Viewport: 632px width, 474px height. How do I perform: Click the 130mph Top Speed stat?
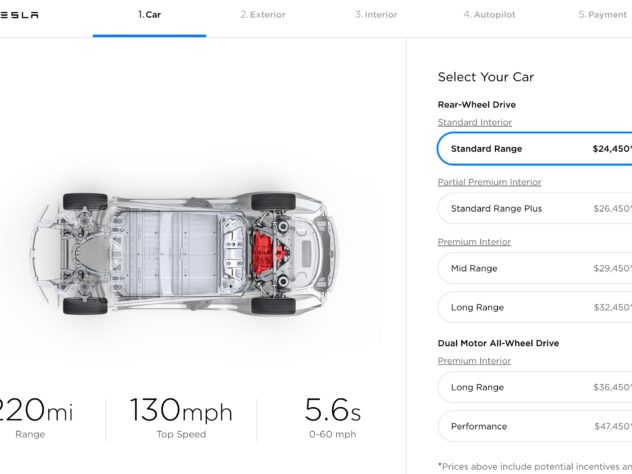(181, 418)
